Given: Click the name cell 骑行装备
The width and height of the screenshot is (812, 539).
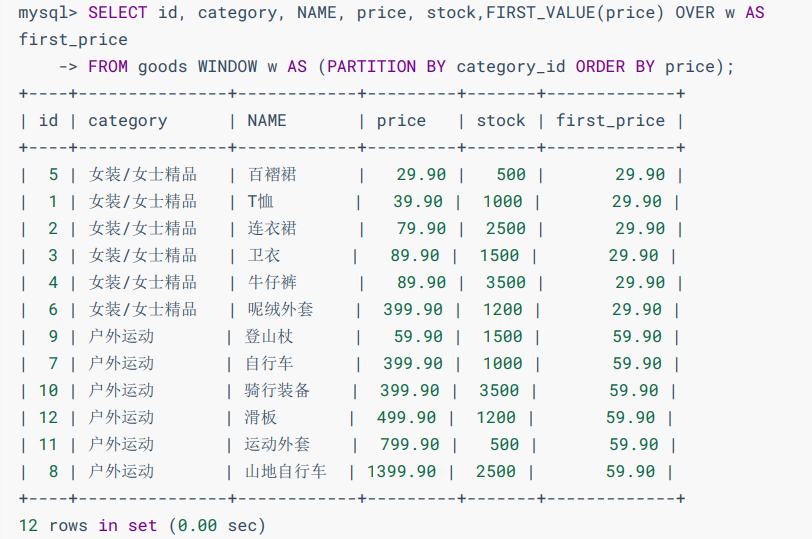Looking at the screenshot, I should pyautogui.click(x=277, y=390).
